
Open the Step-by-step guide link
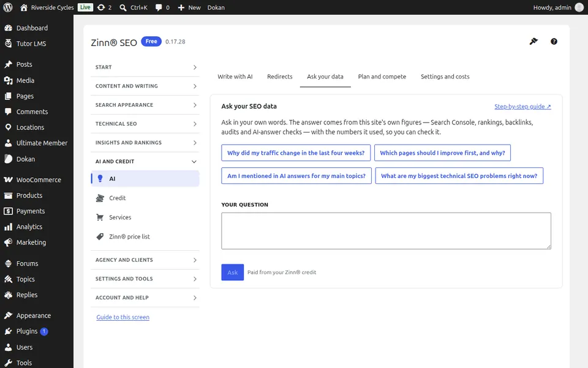tap(522, 107)
